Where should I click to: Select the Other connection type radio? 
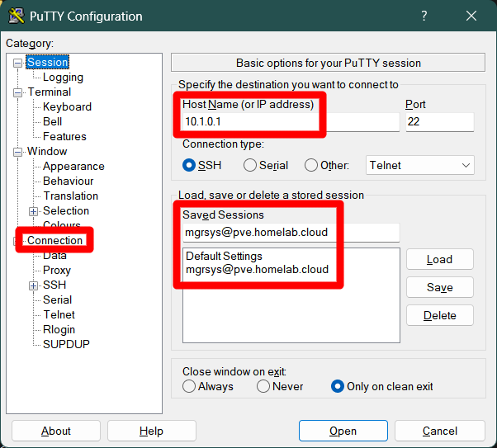click(311, 165)
